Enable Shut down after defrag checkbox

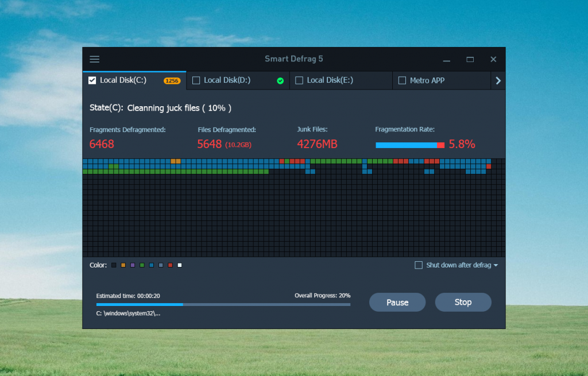pyautogui.click(x=419, y=265)
